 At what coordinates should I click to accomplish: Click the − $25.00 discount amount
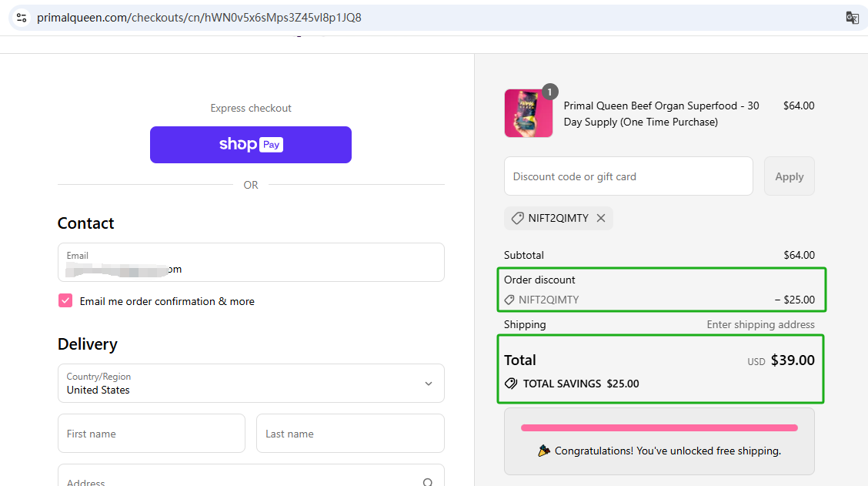pyautogui.click(x=794, y=300)
